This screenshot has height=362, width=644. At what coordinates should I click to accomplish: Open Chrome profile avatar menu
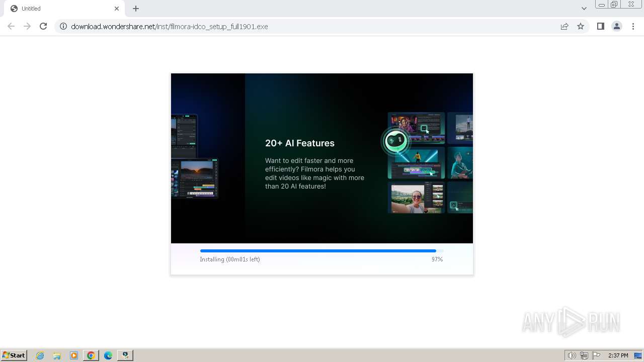[616, 26]
